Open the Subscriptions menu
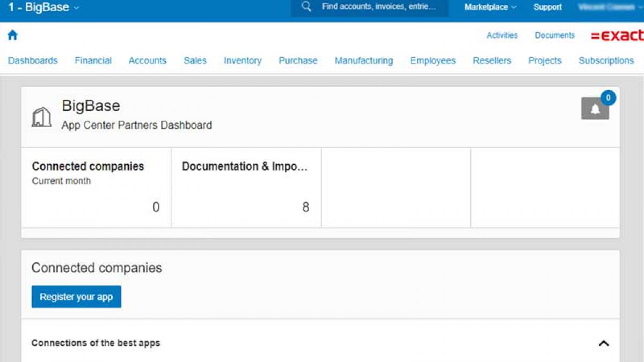This screenshot has height=362, width=644. pyautogui.click(x=606, y=61)
